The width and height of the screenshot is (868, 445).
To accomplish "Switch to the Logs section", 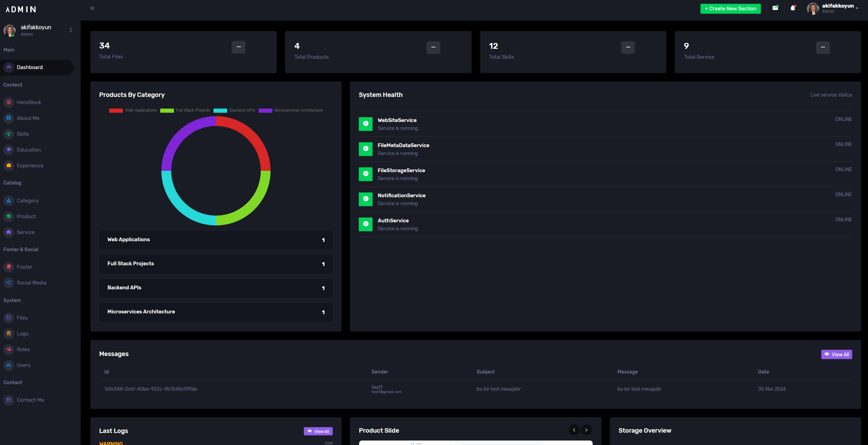I will [23, 334].
